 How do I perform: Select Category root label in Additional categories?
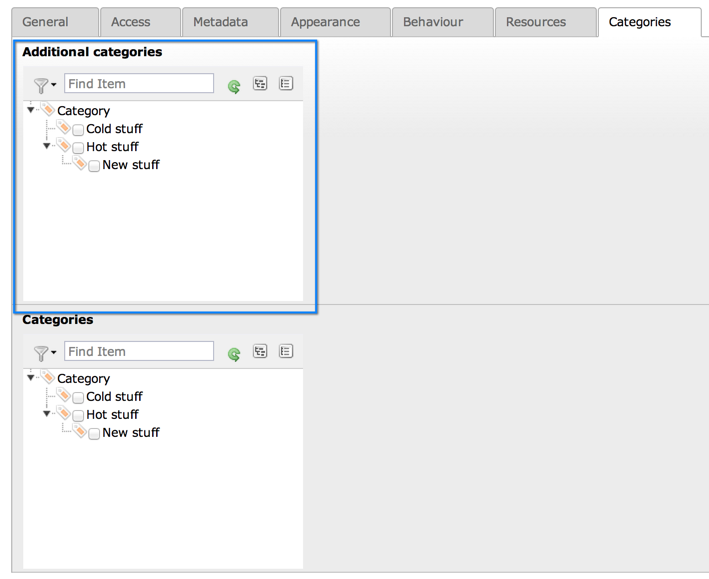83,111
